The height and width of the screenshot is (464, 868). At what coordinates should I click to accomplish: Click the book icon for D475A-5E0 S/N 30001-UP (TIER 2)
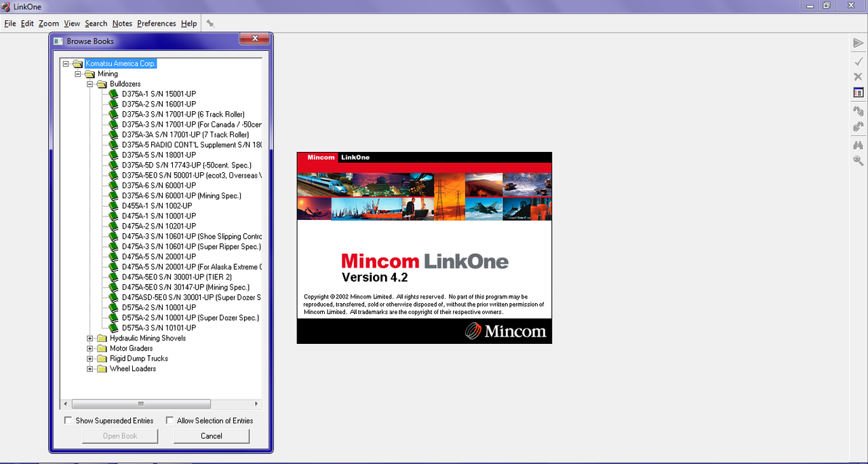(114, 277)
